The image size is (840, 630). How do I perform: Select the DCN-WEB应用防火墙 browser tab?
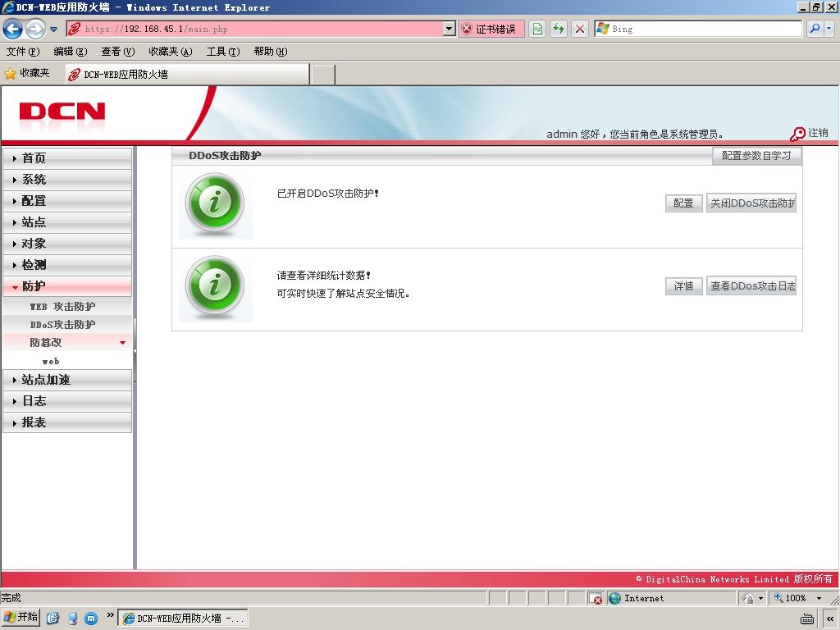coord(188,75)
